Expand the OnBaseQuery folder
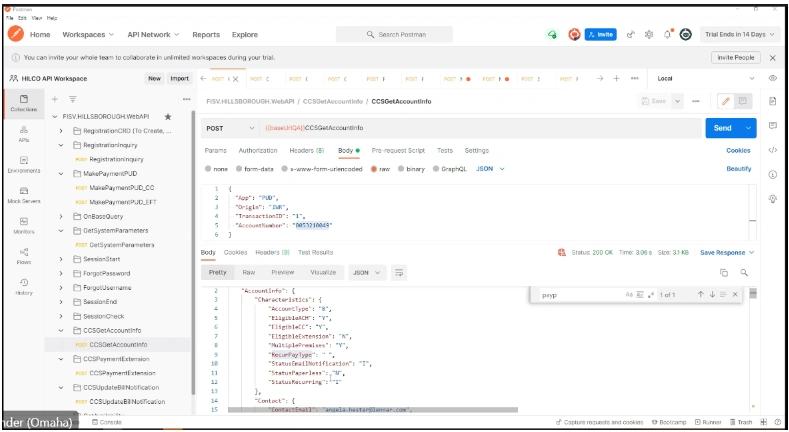 pyautogui.click(x=61, y=216)
